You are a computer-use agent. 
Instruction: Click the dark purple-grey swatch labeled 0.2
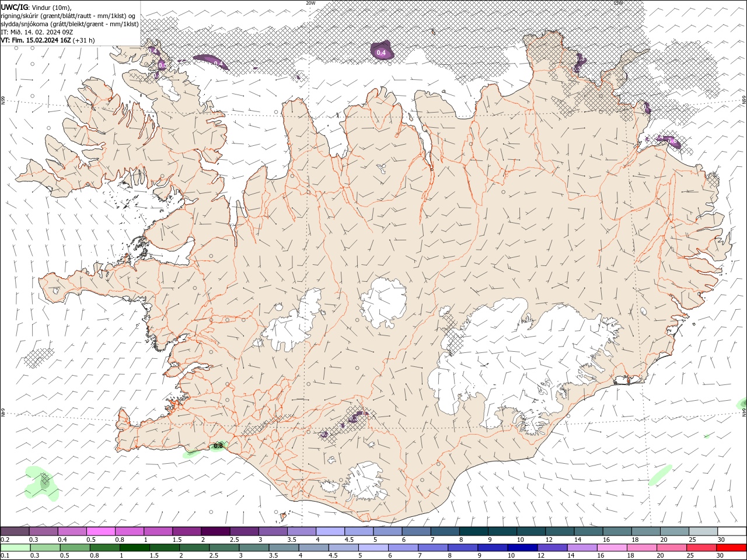[15, 531]
